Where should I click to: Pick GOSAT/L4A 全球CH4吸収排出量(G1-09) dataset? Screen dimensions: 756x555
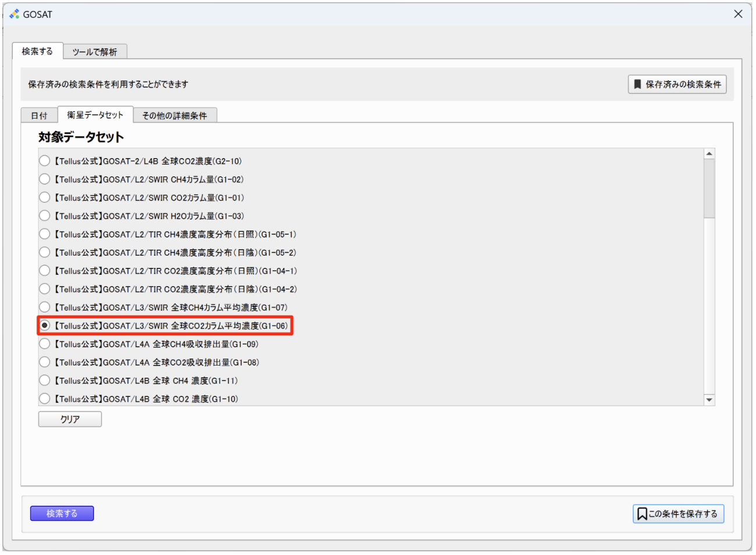[x=45, y=344]
